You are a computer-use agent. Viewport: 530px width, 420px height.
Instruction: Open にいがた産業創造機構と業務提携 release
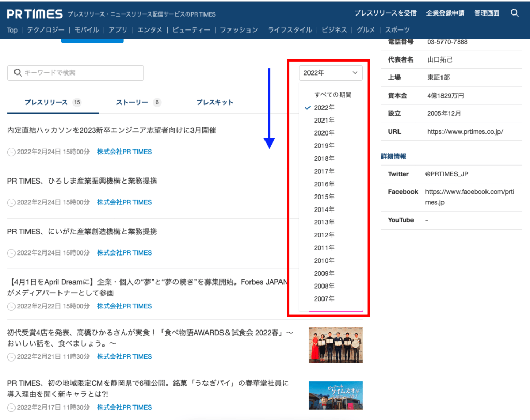[x=82, y=232]
